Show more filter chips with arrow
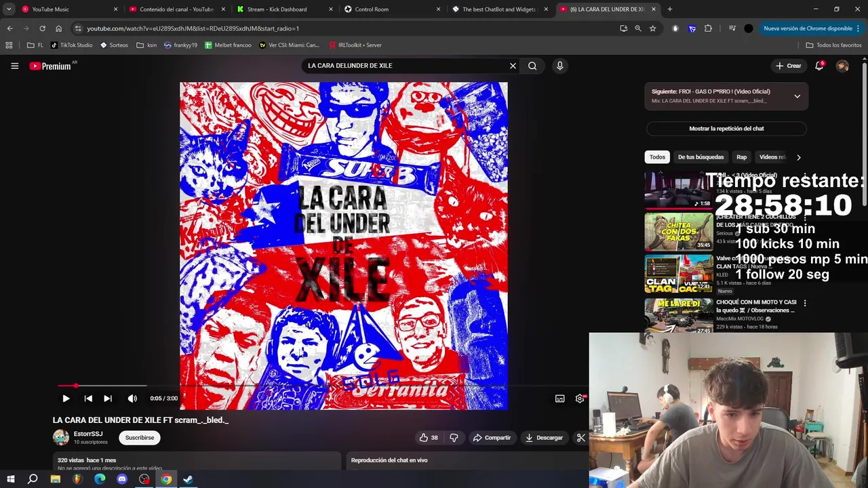 click(x=799, y=157)
